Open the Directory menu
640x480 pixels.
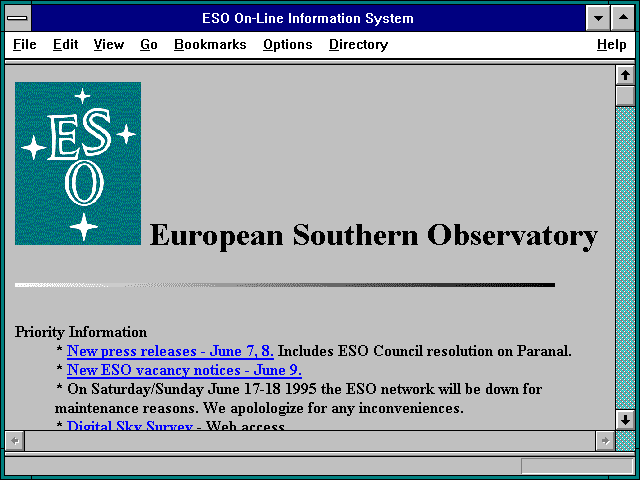pyautogui.click(x=358, y=44)
